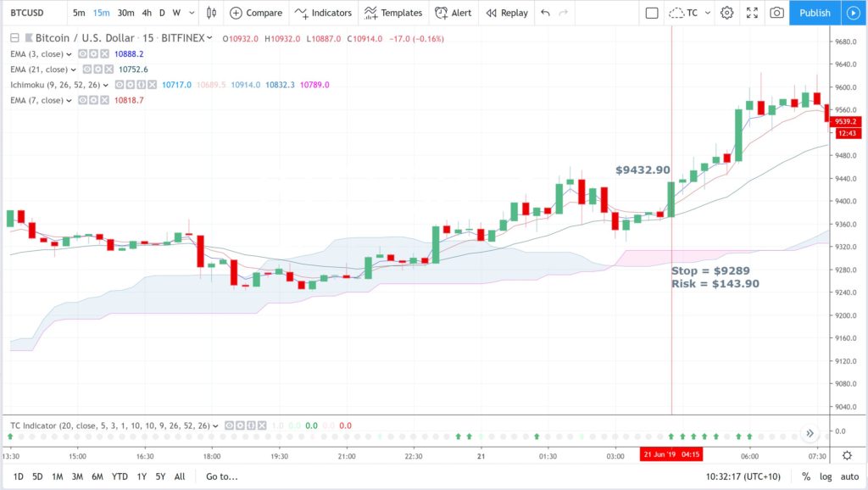The image size is (868, 490).
Task: Expand the EMA (21, close) dropdown
Action: (73, 70)
